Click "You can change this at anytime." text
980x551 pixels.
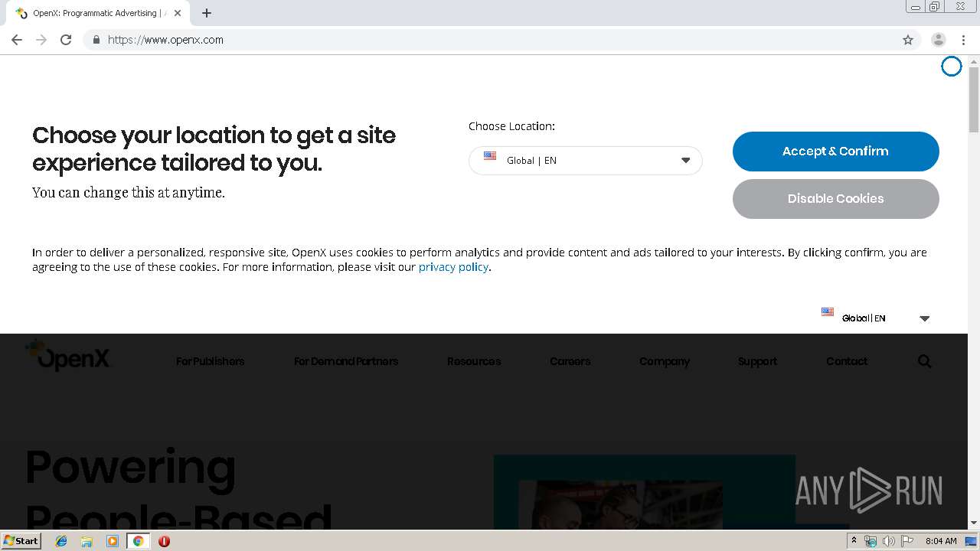coord(129,192)
